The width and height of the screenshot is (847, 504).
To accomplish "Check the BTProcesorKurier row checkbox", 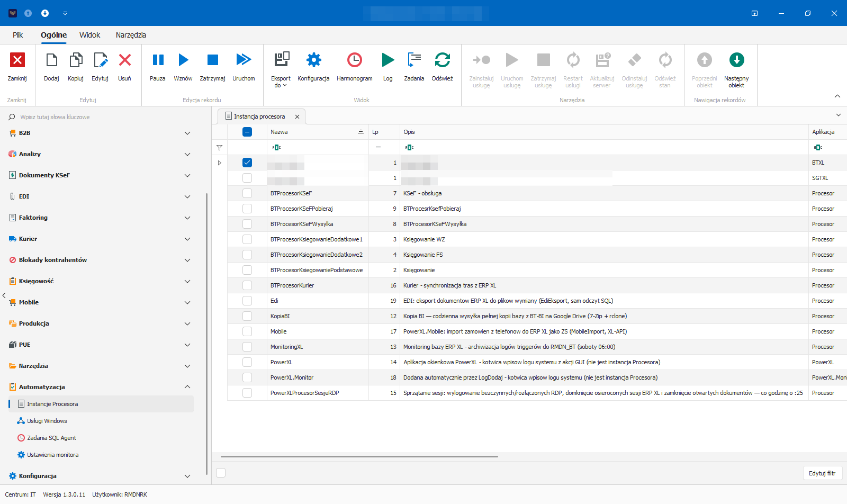I will coord(247,285).
